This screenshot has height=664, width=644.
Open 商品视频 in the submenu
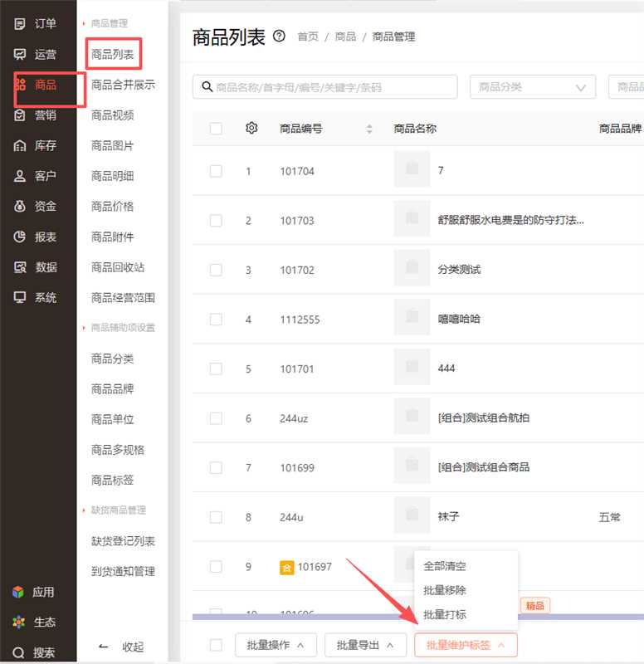(x=113, y=115)
